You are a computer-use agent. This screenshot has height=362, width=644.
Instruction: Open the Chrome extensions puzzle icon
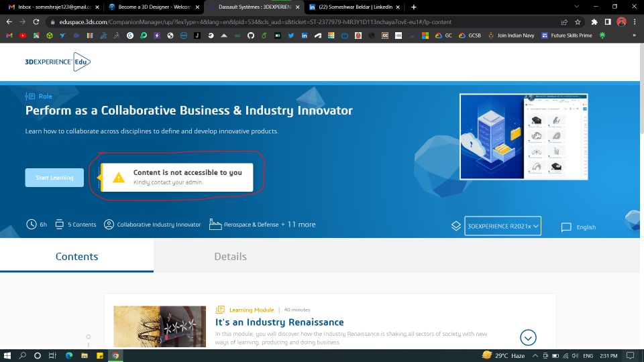coord(594,21)
